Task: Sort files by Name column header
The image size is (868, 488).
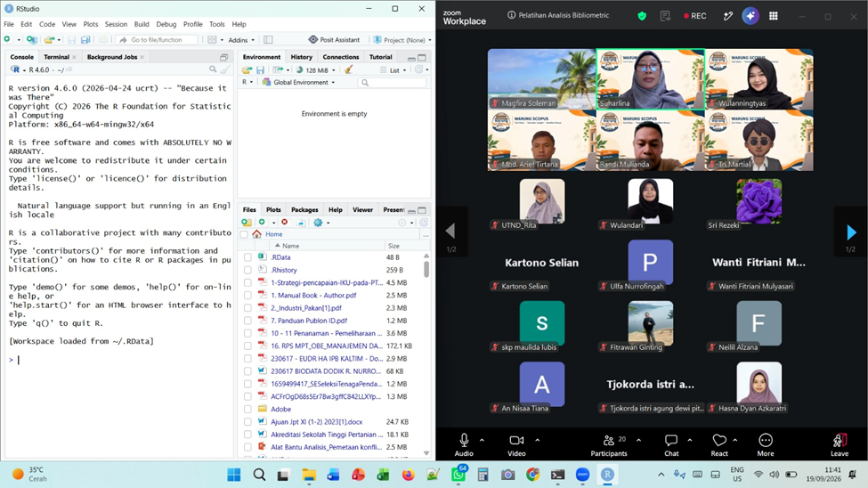Action: (290, 246)
